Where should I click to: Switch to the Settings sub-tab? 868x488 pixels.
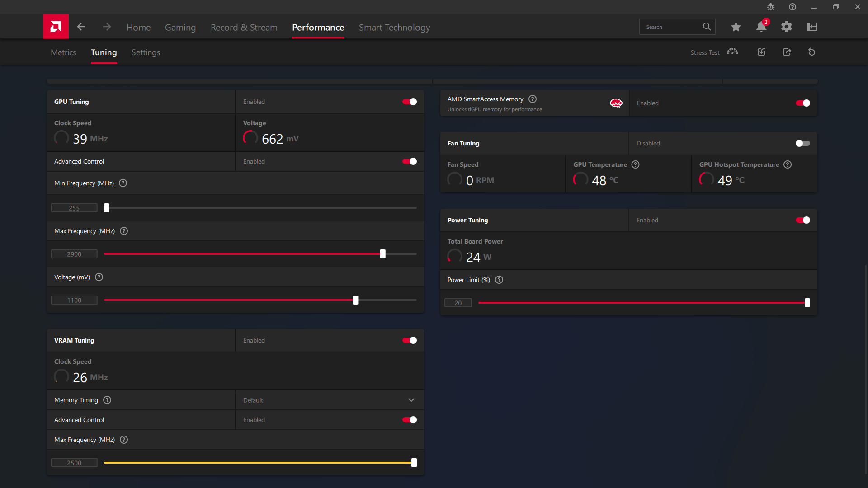[146, 52]
